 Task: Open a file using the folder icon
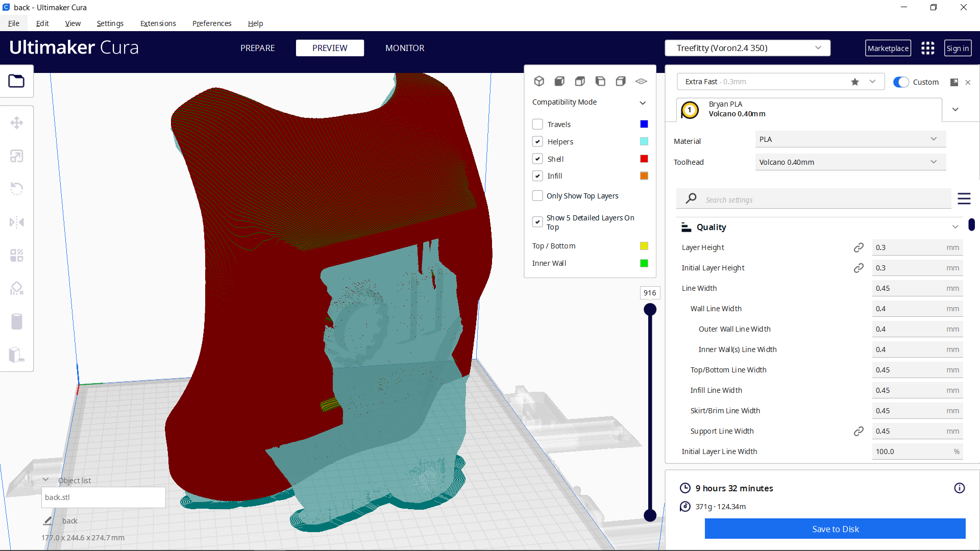[17, 81]
